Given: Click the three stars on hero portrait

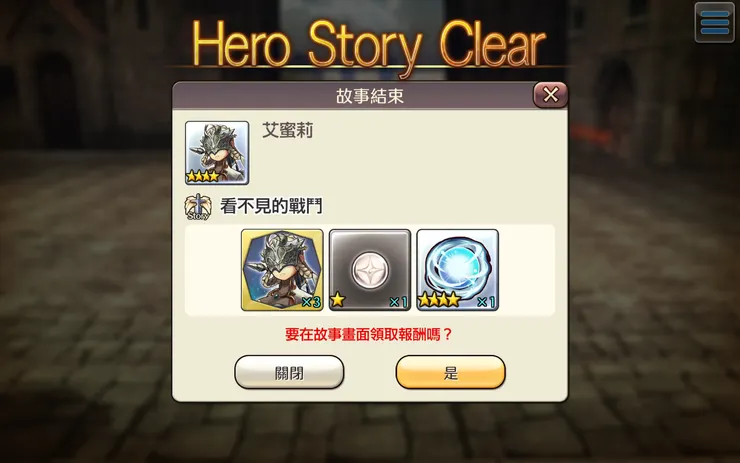Looking at the screenshot, I should pos(203,176).
